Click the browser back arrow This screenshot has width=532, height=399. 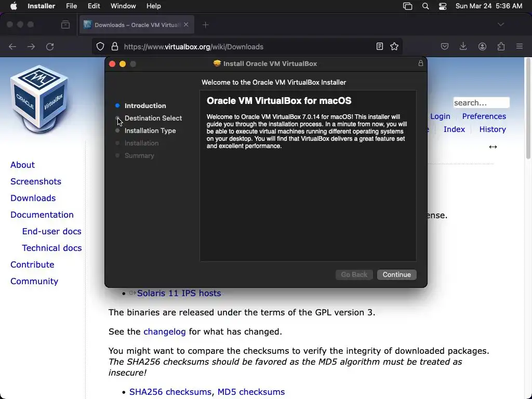(x=12, y=46)
